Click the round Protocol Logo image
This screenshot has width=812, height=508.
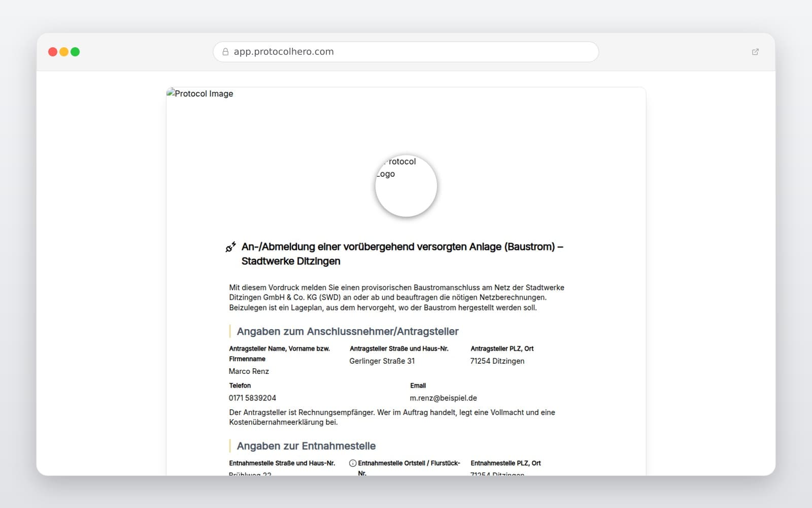(406, 186)
